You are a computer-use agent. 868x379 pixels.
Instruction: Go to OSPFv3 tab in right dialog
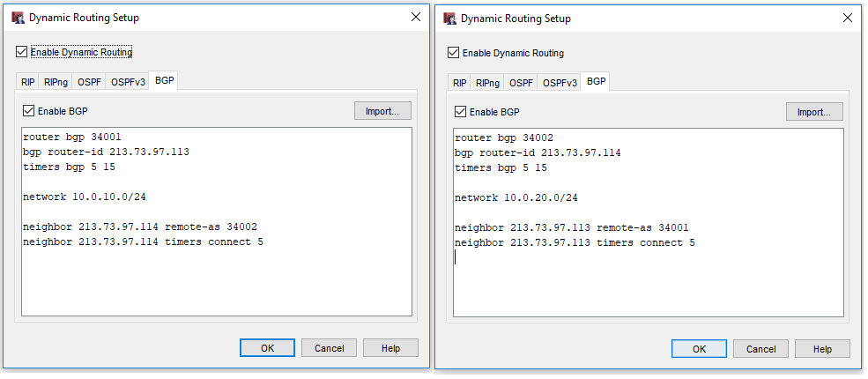click(x=560, y=83)
